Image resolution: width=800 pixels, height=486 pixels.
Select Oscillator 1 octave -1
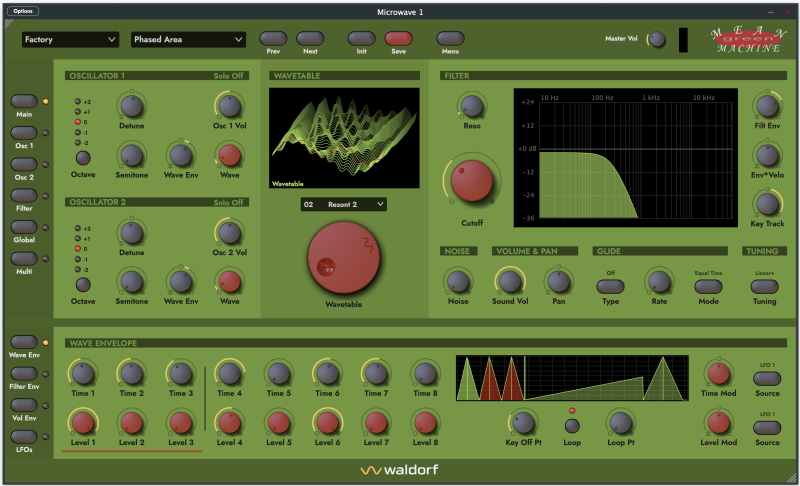[x=78, y=133]
